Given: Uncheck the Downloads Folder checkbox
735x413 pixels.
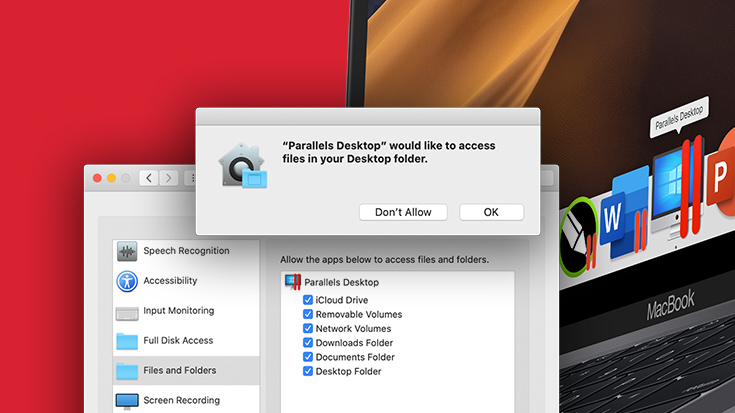Looking at the screenshot, I should tap(308, 343).
